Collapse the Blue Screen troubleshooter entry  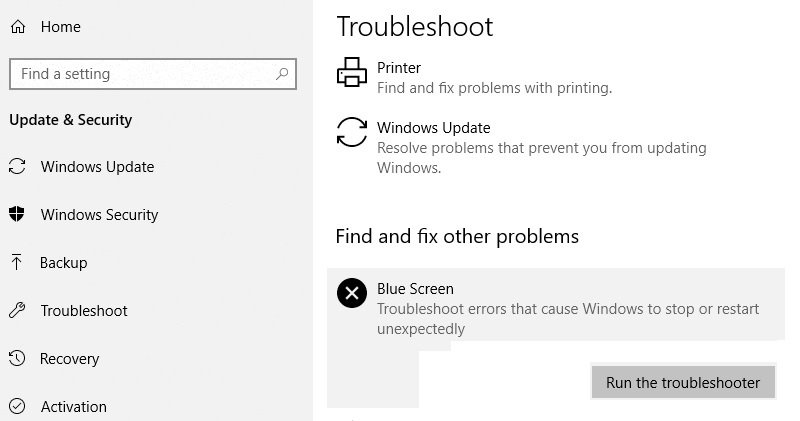[x=556, y=304]
